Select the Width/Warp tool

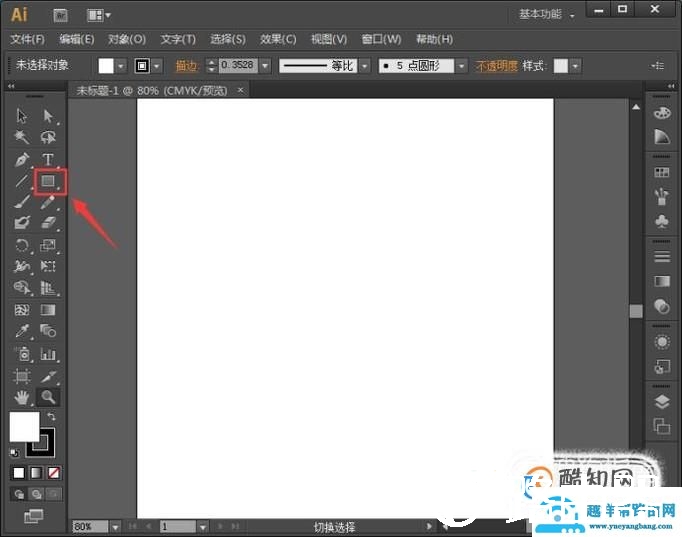pos(22,266)
